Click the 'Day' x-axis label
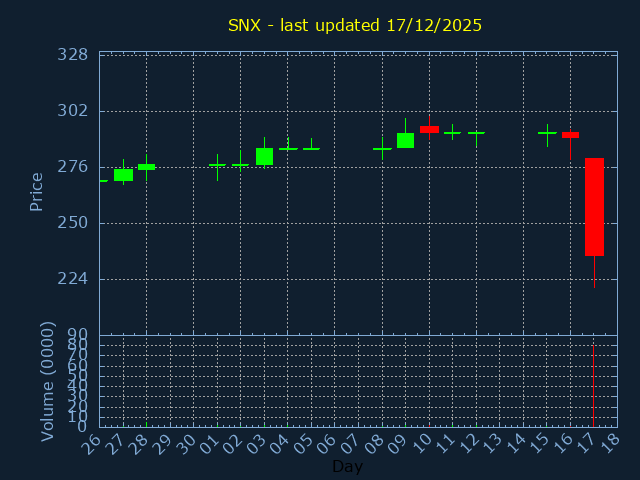640x480 pixels. (347, 466)
